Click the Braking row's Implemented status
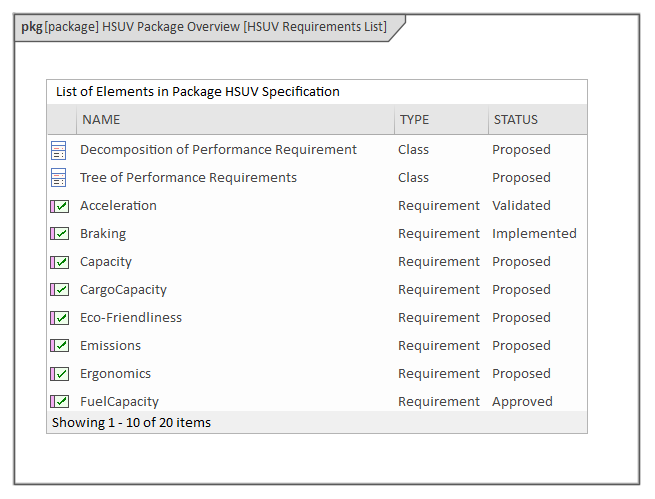 534,234
